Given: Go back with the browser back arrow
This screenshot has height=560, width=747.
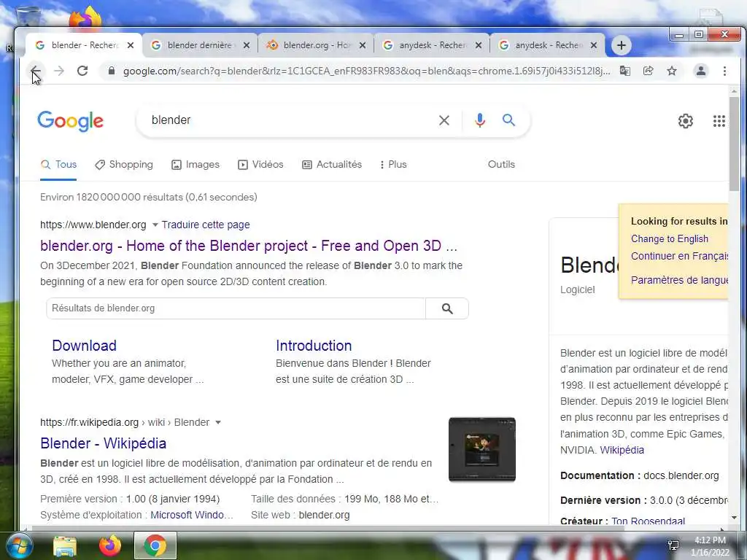Looking at the screenshot, I should pos(36,71).
